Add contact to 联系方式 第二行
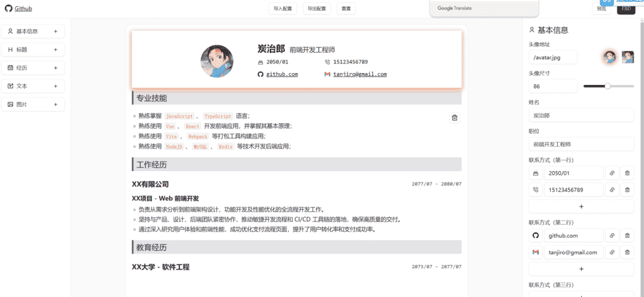The width and height of the screenshot is (644, 297). [x=581, y=269]
